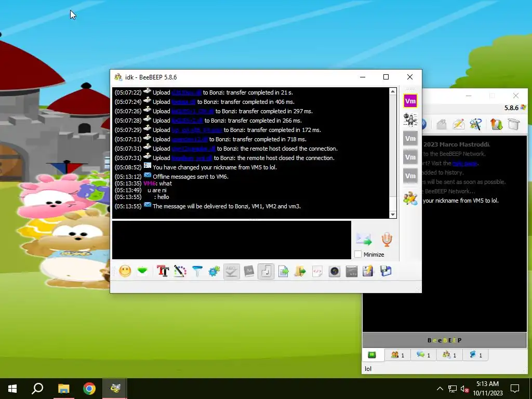Tick the Minimize checkbox
Image resolution: width=532 pixels, height=399 pixels.
(358, 254)
